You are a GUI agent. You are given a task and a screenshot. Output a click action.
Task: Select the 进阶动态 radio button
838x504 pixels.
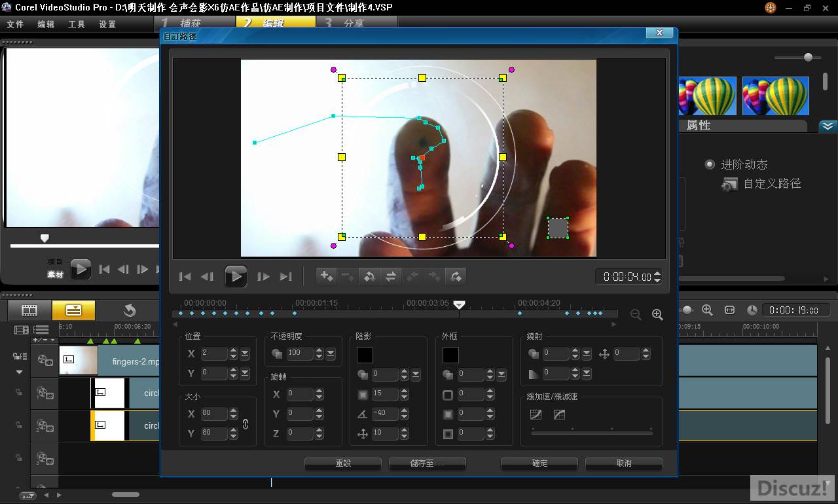pos(710,164)
